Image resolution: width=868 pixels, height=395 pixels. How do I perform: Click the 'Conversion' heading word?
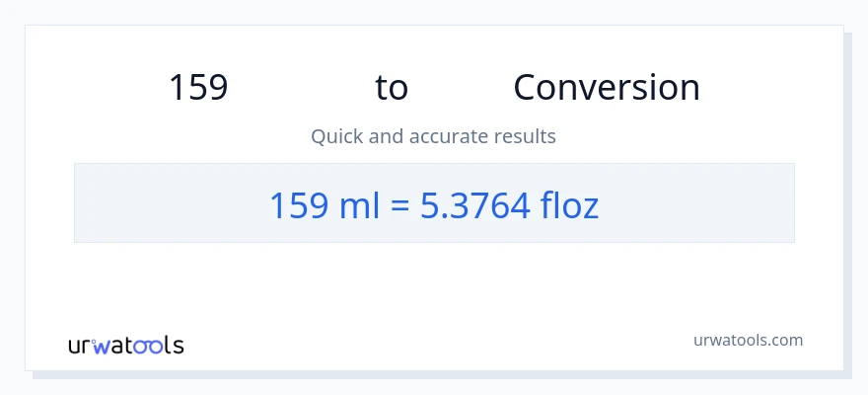606,88
